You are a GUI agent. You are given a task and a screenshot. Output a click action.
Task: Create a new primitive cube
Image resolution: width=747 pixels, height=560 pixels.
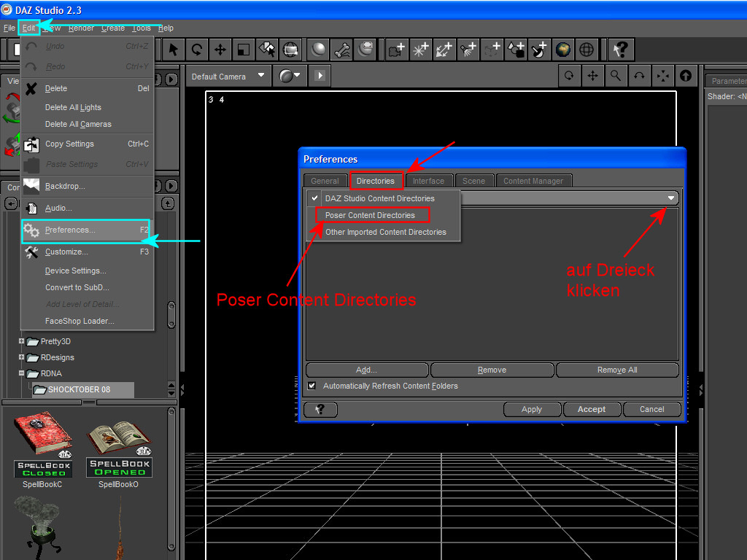[492, 50]
